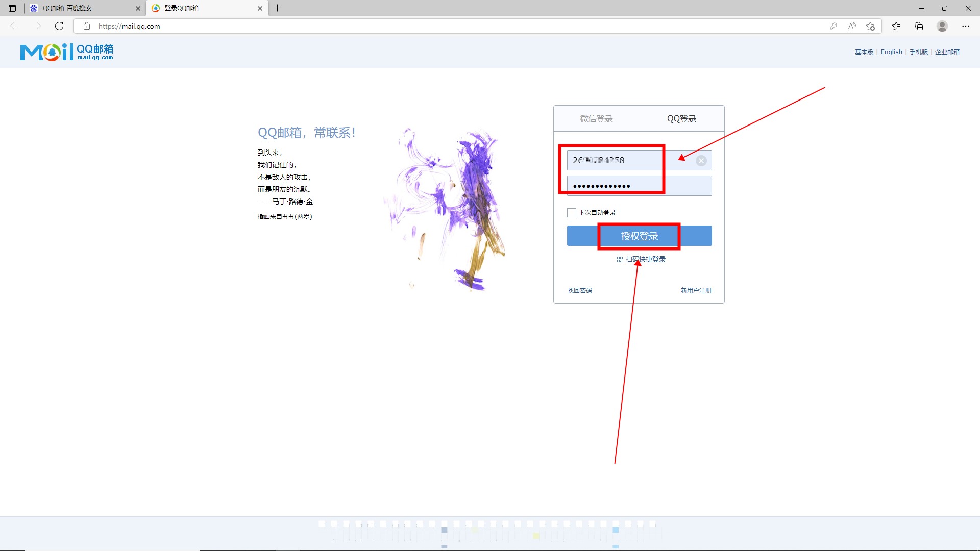
Task: Minimize the browser window
Action: (921, 8)
